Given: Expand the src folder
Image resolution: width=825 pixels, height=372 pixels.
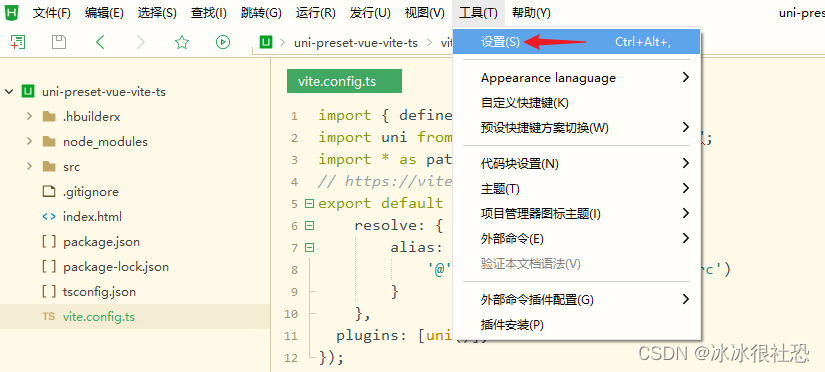Looking at the screenshot, I should 29,167.
